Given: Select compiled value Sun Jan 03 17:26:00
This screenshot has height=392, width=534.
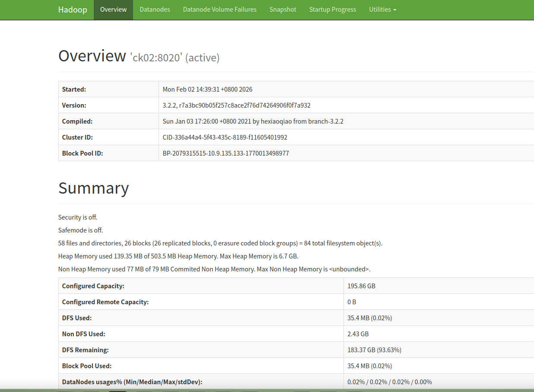Looking at the screenshot, I should click(x=253, y=121).
